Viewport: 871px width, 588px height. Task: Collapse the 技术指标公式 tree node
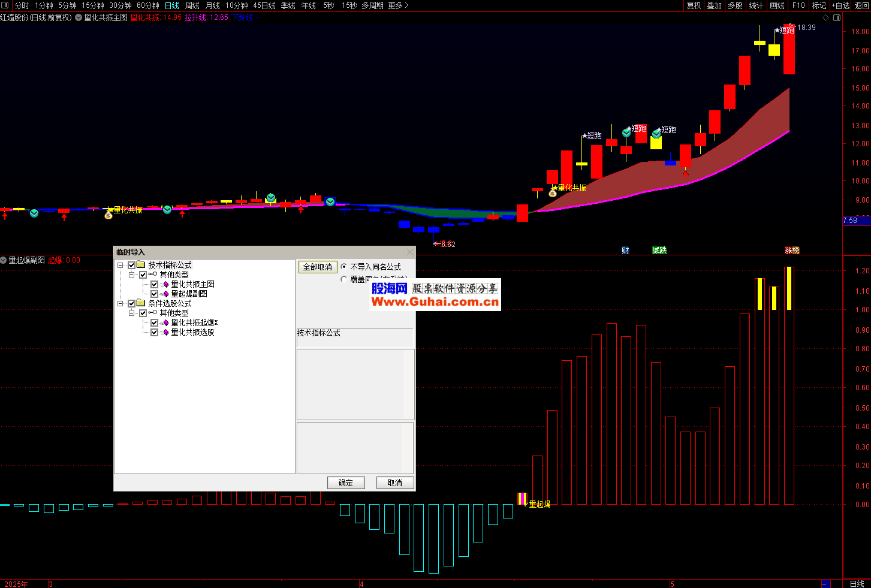pyautogui.click(x=120, y=265)
